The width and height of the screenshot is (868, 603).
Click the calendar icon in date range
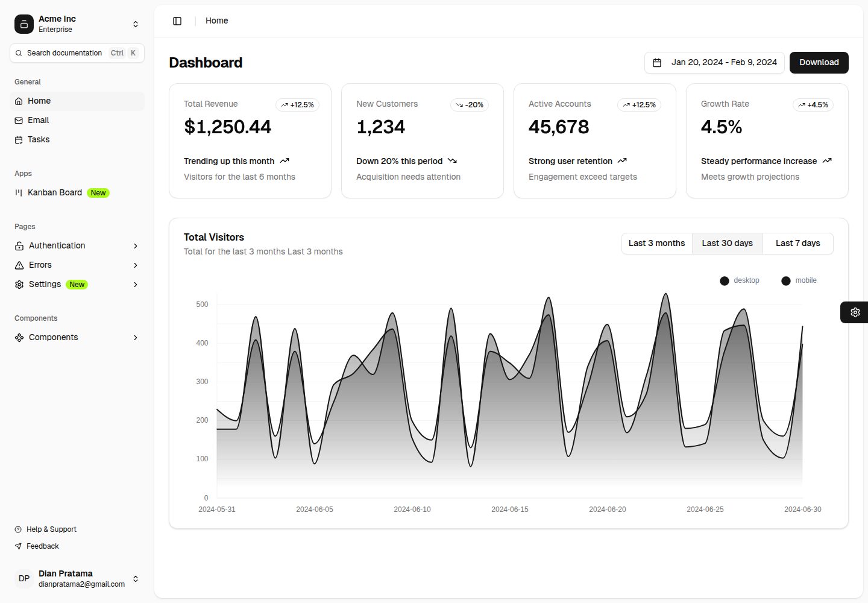657,63
